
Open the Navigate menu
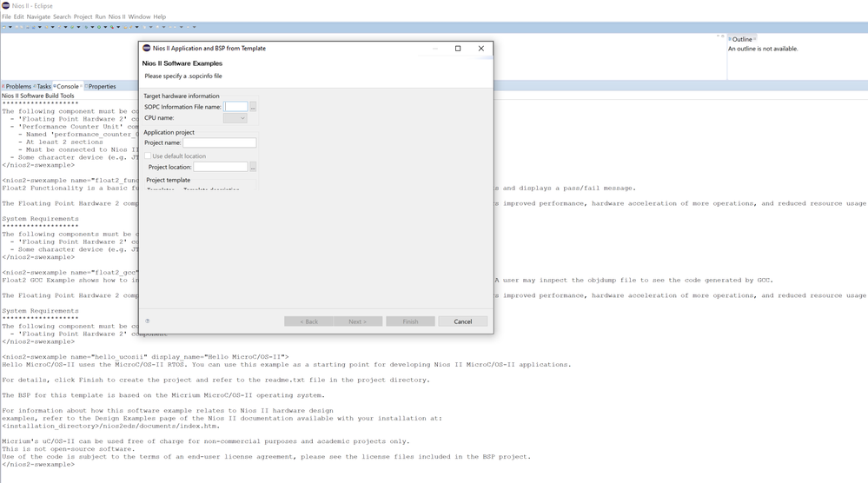(38, 17)
